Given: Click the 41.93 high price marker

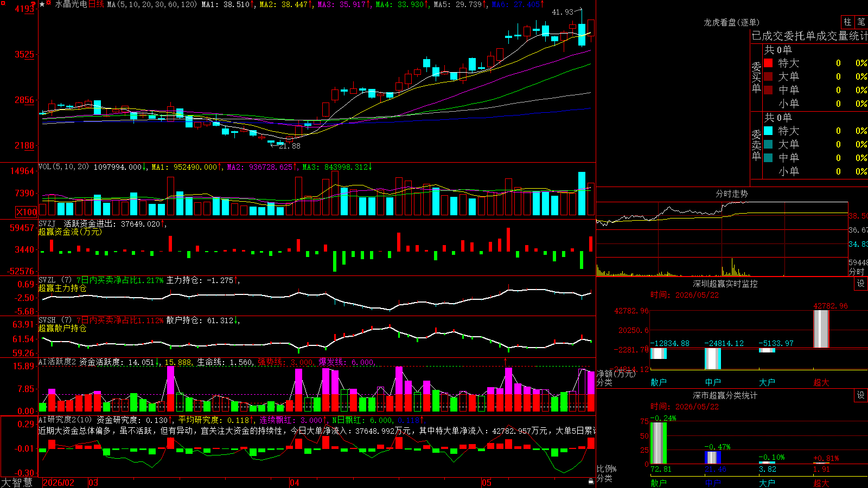Looking at the screenshot, I should [x=563, y=12].
